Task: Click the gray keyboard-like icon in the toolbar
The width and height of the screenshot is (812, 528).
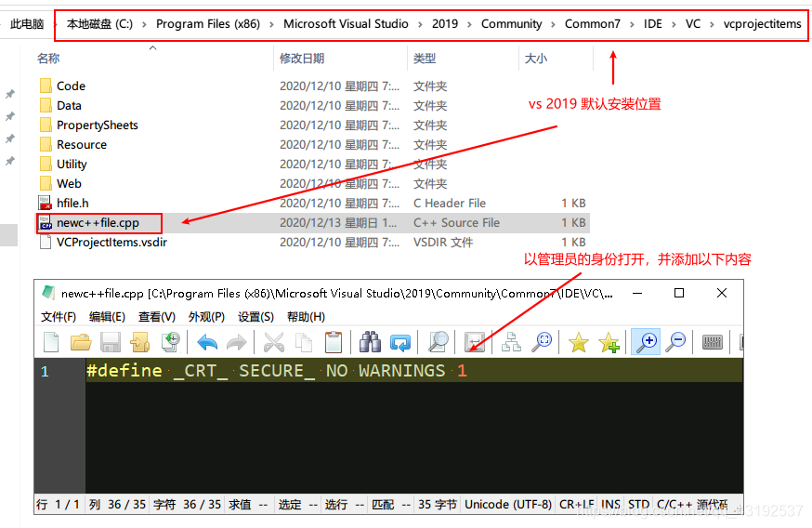Action: (712, 342)
